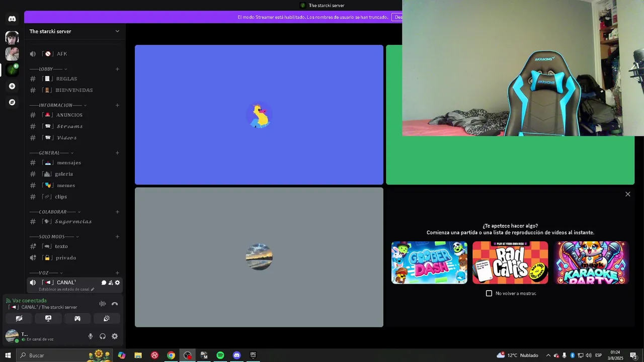Image resolution: width=644 pixels, height=362 pixels.
Task: Open CANAL channel settings gear
Action: (x=117, y=283)
